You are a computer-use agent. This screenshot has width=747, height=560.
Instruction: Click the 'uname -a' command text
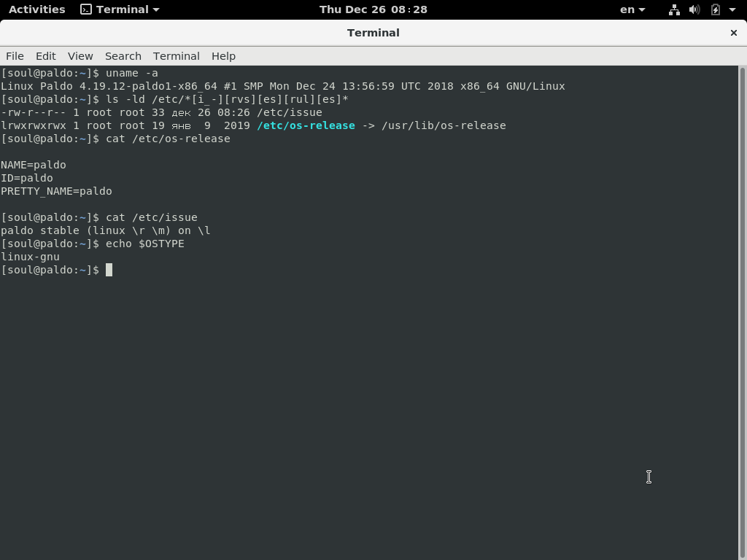point(132,74)
